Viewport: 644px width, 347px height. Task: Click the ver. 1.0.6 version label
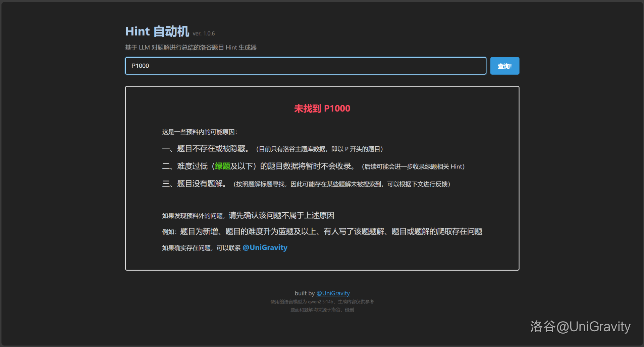pos(204,33)
